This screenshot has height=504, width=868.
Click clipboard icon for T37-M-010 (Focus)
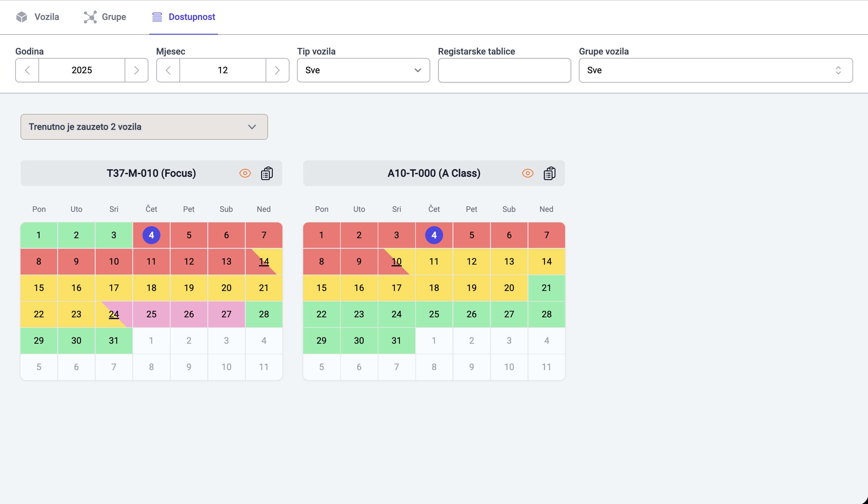pyautogui.click(x=267, y=173)
